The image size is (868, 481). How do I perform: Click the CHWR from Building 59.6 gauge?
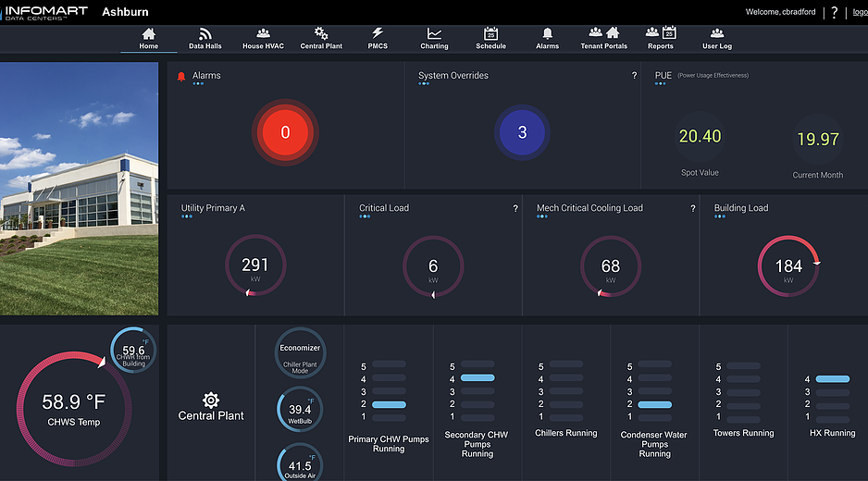[133, 351]
